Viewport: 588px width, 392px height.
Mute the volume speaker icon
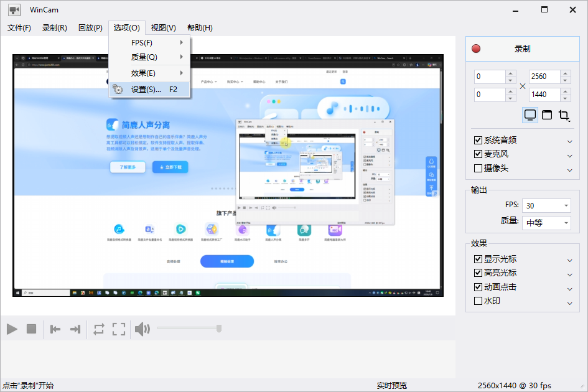[x=142, y=329]
